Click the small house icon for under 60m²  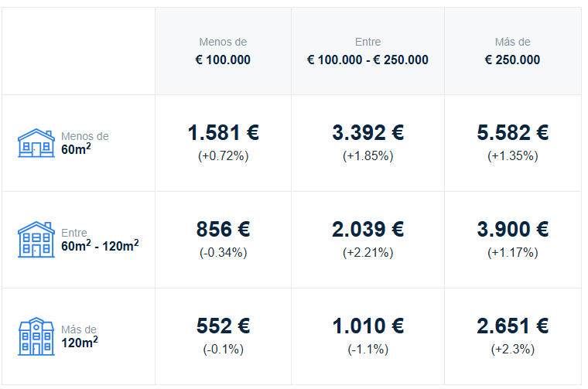coord(36,143)
